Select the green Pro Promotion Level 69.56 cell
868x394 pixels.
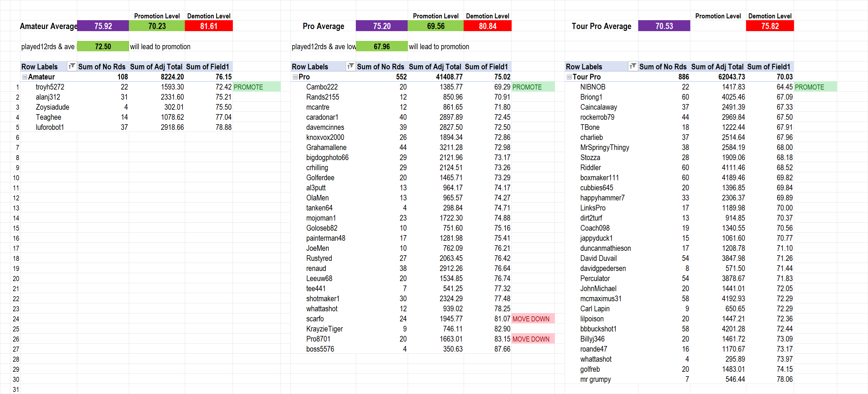pyautogui.click(x=435, y=26)
